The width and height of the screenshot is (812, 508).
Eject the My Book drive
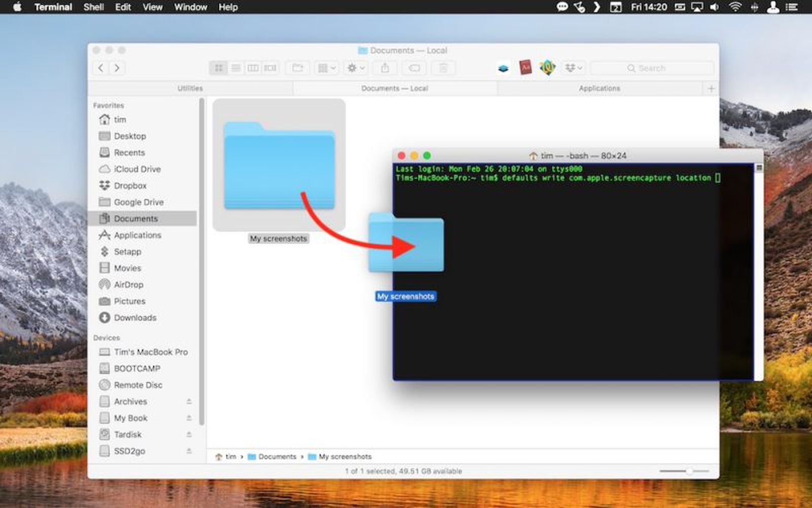(x=188, y=418)
